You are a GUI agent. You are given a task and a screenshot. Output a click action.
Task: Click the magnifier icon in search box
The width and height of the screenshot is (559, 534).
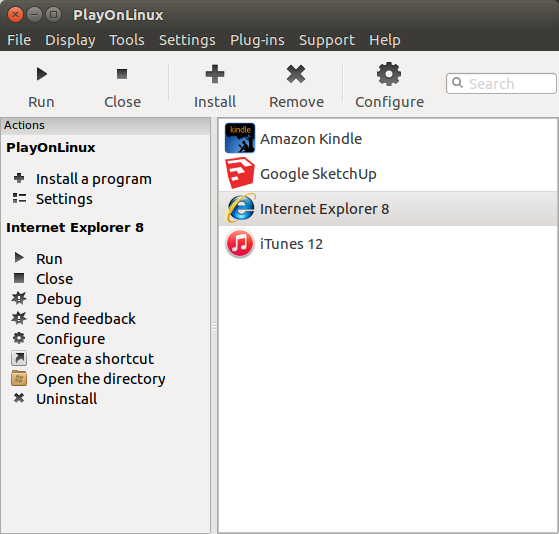click(x=457, y=83)
